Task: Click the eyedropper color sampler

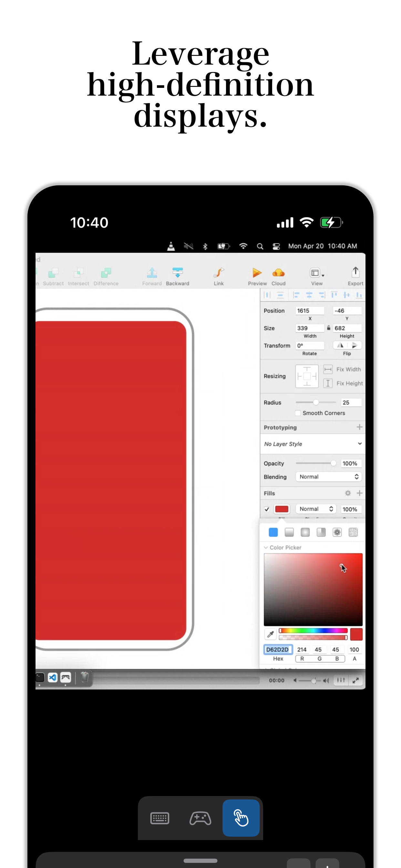Action: tap(270, 634)
